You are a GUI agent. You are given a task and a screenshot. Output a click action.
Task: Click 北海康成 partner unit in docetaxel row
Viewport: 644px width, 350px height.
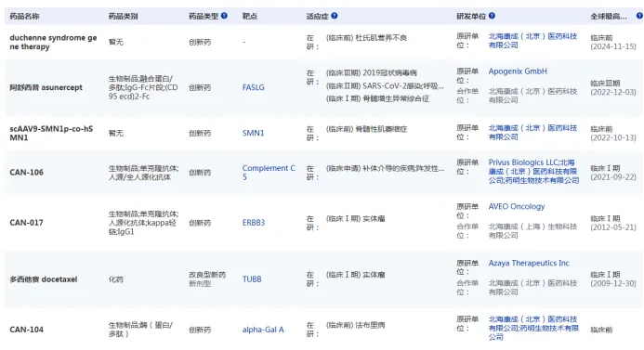click(x=532, y=288)
